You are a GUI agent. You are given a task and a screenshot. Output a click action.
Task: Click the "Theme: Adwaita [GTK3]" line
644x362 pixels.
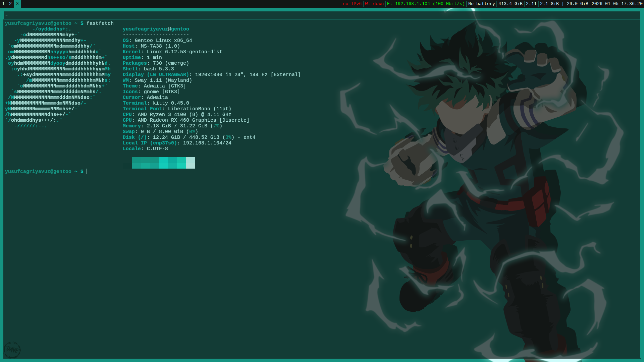tap(154, 86)
